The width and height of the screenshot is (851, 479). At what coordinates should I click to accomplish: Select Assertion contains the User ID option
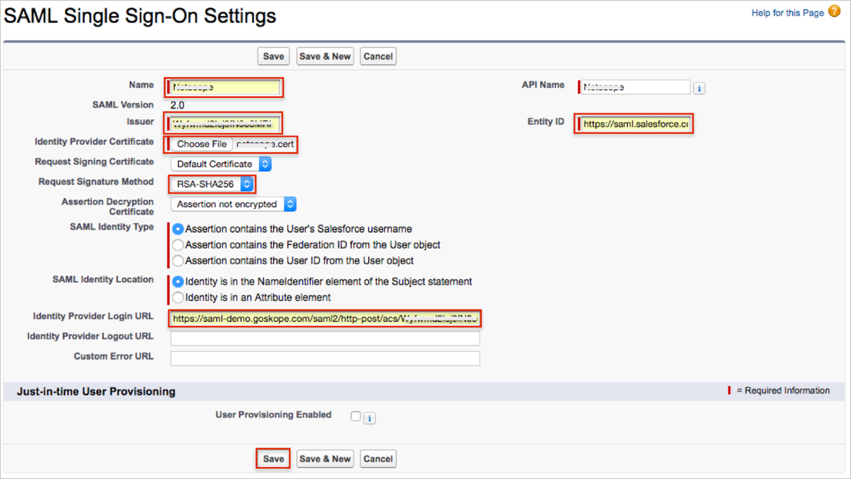pyautogui.click(x=178, y=261)
